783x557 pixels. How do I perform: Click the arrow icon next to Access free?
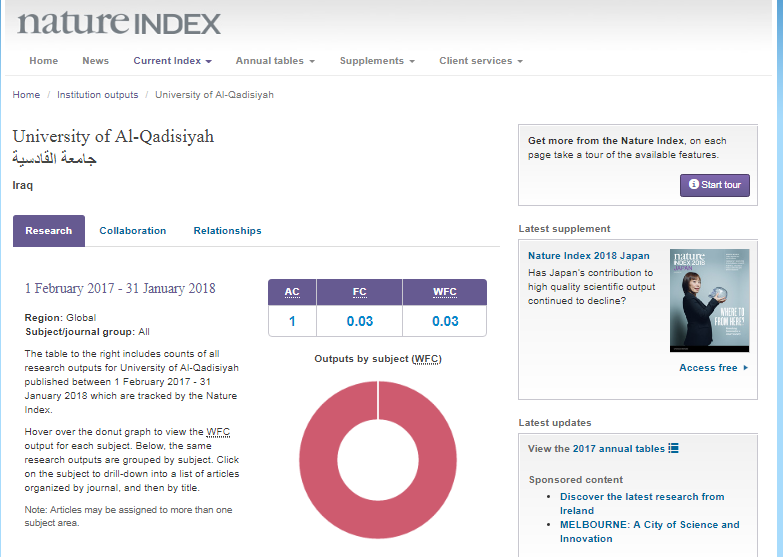(x=746, y=368)
